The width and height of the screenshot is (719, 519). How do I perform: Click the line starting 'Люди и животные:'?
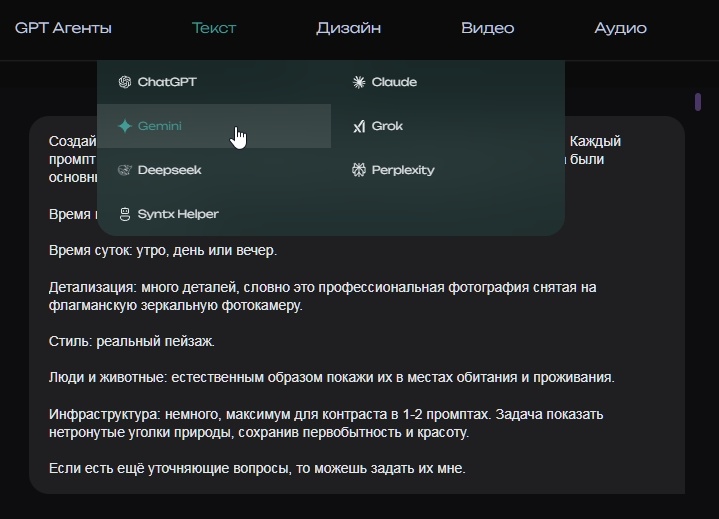pyautogui.click(x=332, y=377)
